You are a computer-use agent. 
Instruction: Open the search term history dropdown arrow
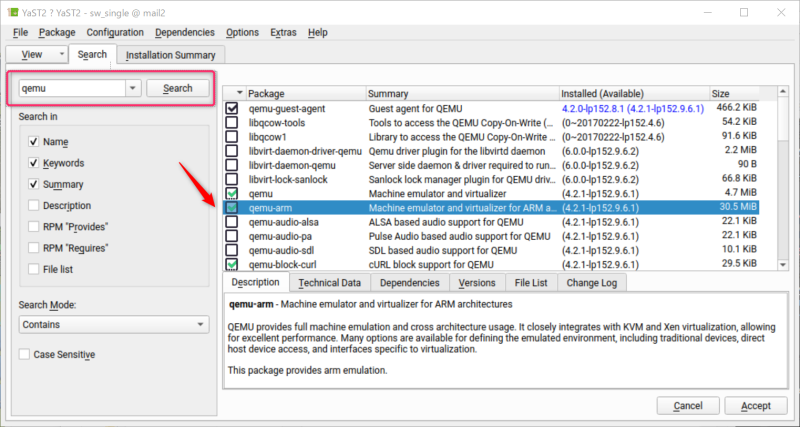point(133,88)
